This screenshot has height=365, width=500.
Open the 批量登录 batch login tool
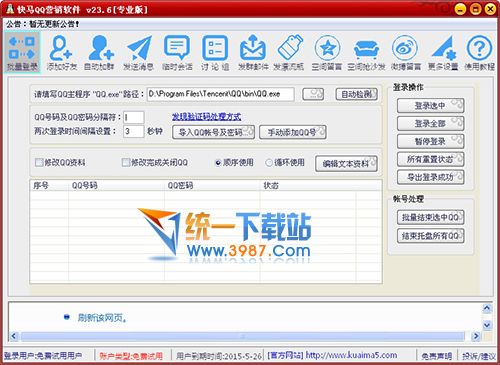point(22,52)
